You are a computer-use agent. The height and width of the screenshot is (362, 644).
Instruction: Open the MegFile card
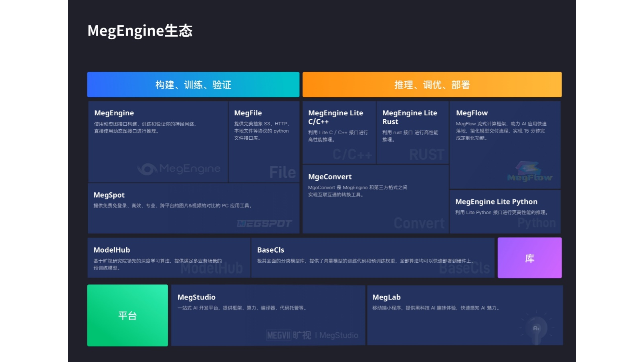(x=264, y=142)
